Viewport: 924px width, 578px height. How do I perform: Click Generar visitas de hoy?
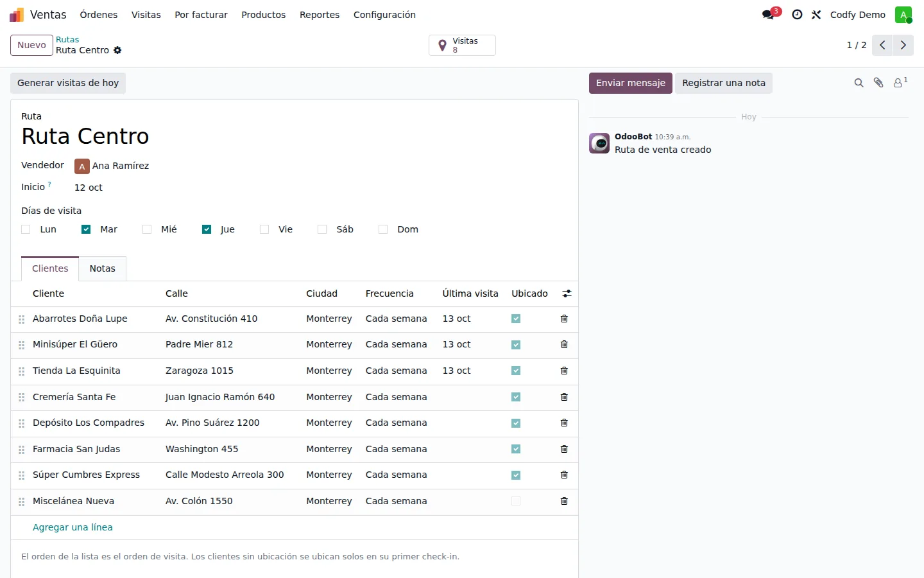(68, 83)
